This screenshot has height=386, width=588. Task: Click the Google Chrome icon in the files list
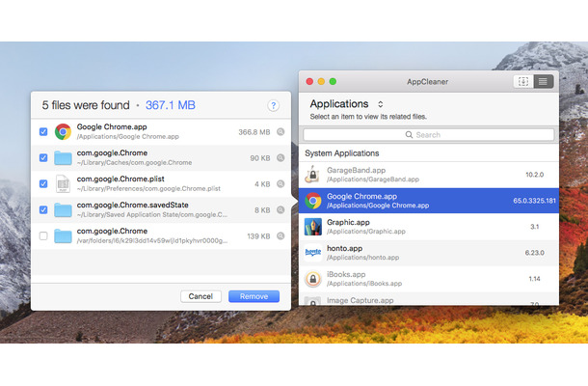pyautogui.click(x=63, y=132)
